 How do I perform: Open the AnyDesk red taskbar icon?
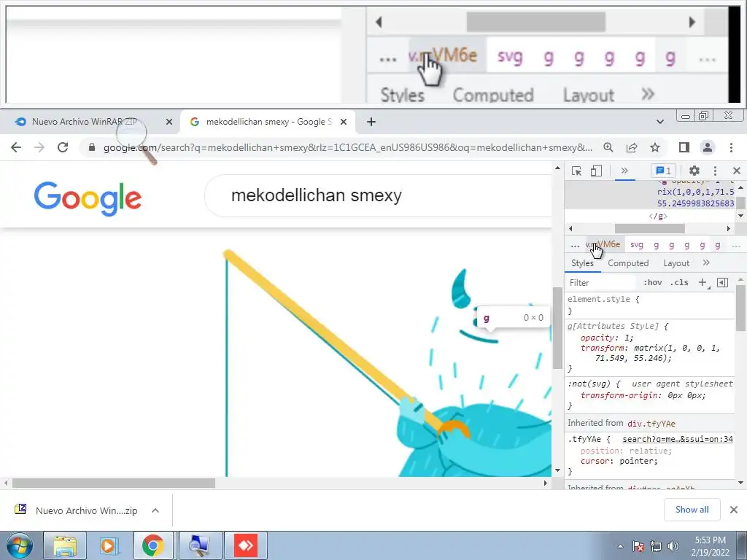click(x=246, y=545)
